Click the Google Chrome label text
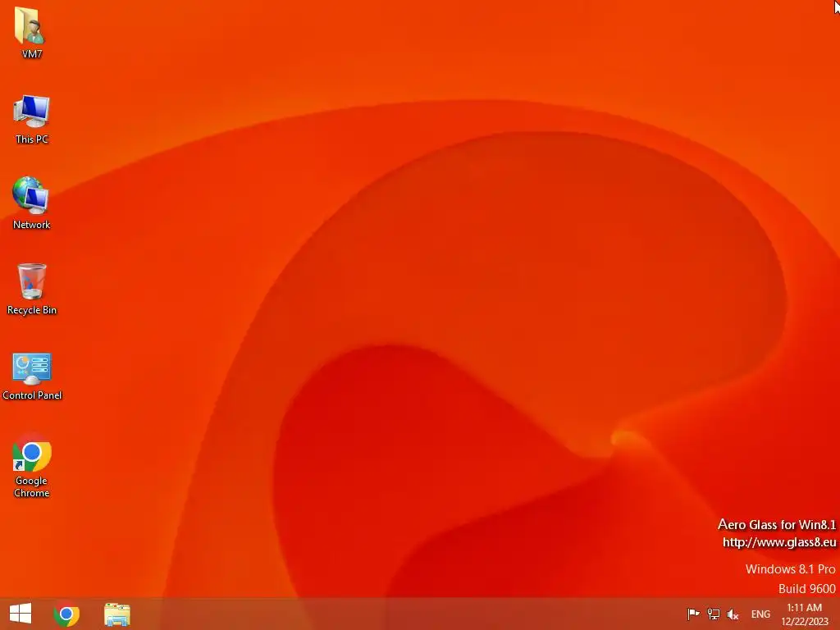This screenshot has height=630, width=840. tap(32, 487)
